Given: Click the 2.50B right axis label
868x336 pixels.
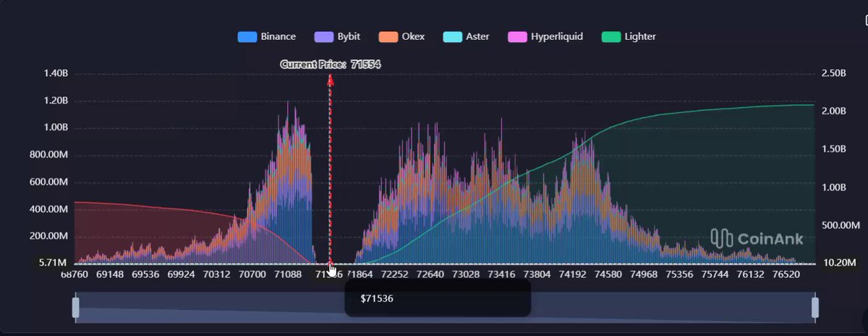Looking at the screenshot, I should [834, 73].
